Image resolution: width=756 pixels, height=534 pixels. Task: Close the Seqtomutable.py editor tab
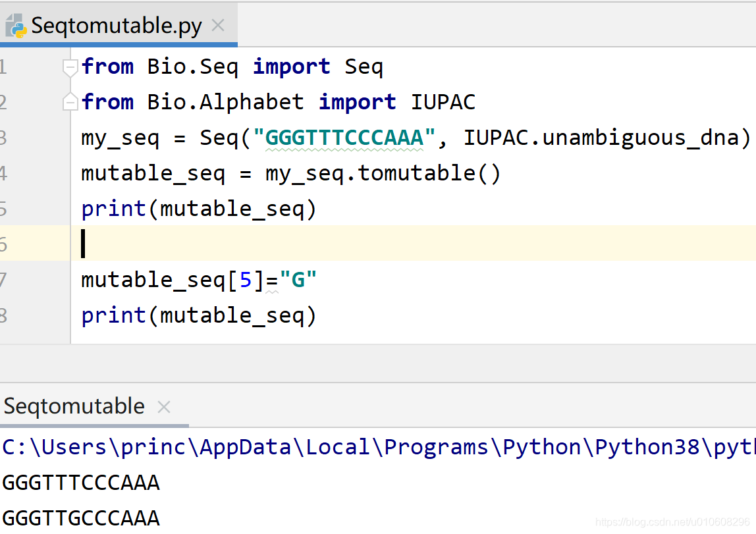coord(218,26)
